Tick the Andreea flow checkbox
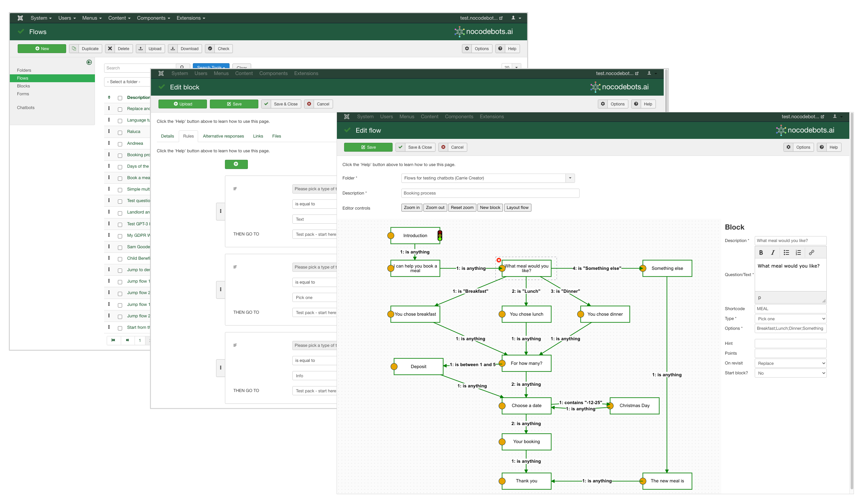Viewport: 868px width, 504px height. click(x=120, y=144)
